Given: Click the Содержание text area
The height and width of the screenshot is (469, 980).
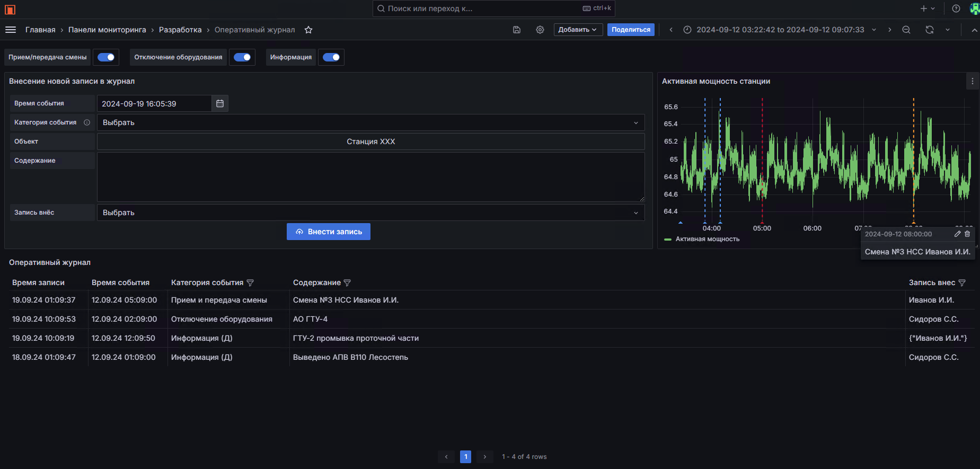Looking at the screenshot, I should (370, 177).
